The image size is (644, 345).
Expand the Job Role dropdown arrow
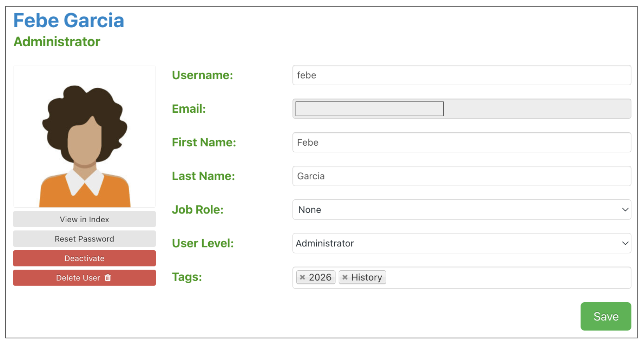click(625, 210)
